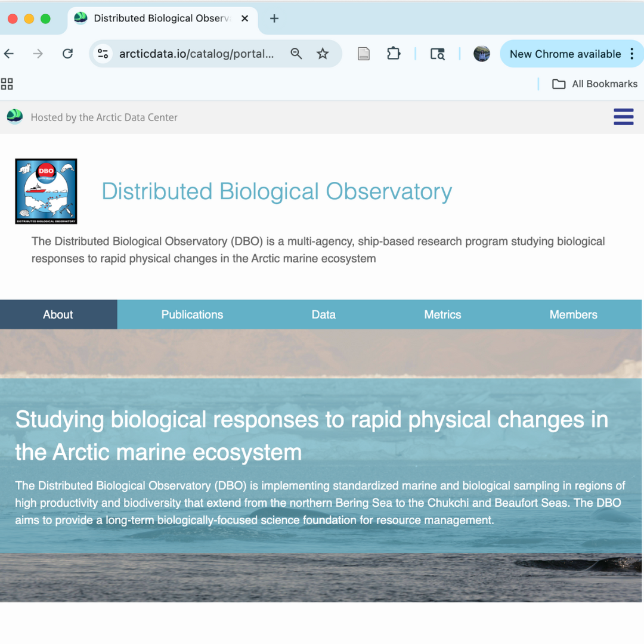Image resolution: width=644 pixels, height=644 pixels.
Task: Click the DBO logo thumbnail image
Action: [x=46, y=191]
